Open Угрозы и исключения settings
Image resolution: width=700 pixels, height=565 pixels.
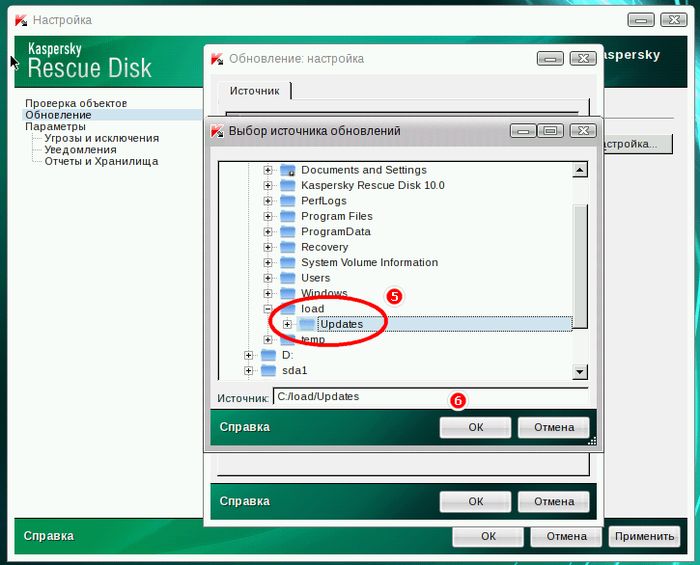coord(101,138)
